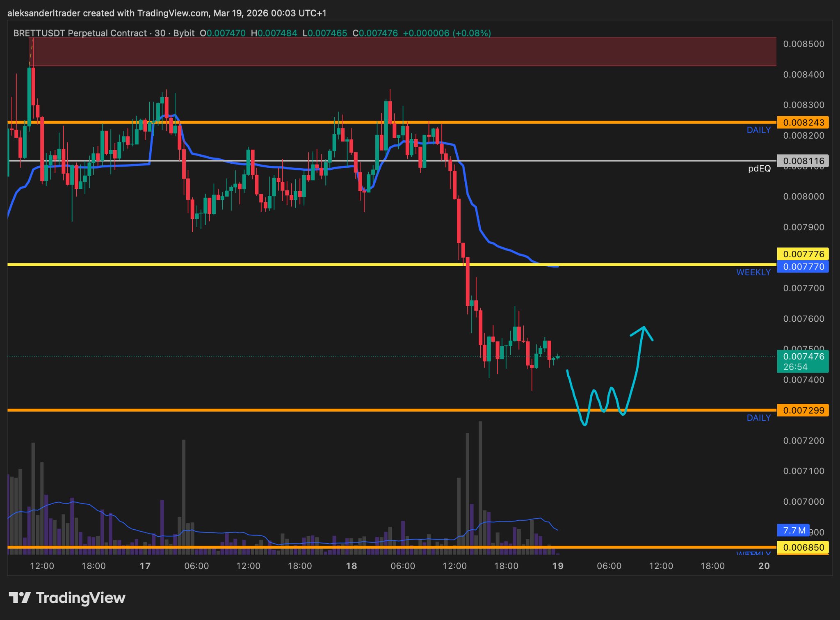Click date 17 on time axis
This screenshot has height=620, width=840.
click(145, 566)
